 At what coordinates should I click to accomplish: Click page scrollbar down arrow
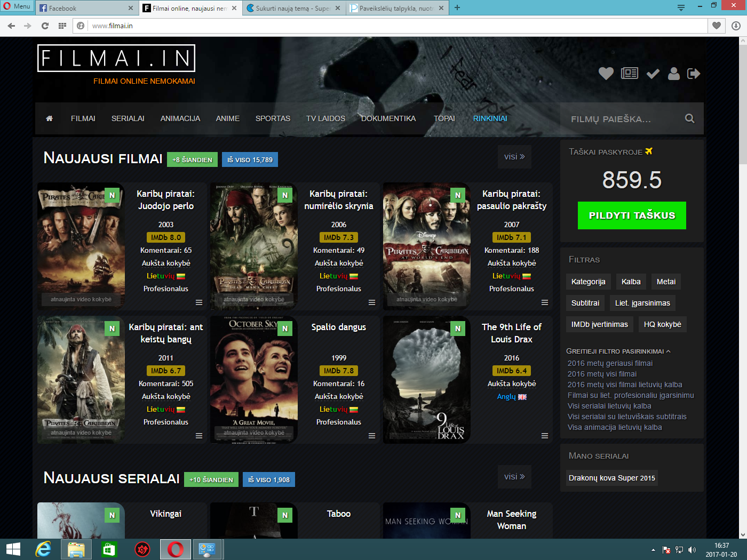click(743, 534)
